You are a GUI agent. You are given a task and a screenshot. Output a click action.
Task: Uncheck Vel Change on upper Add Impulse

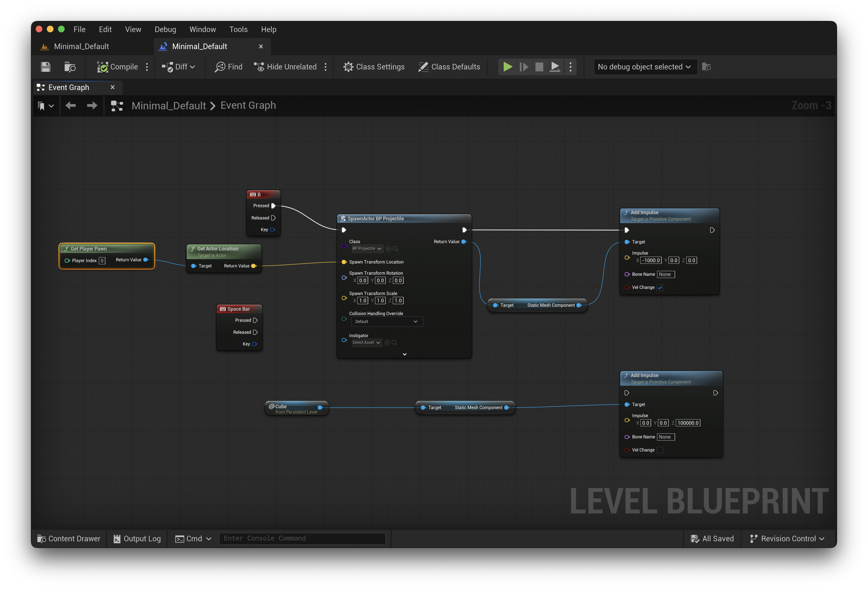pyautogui.click(x=660, y=288)
